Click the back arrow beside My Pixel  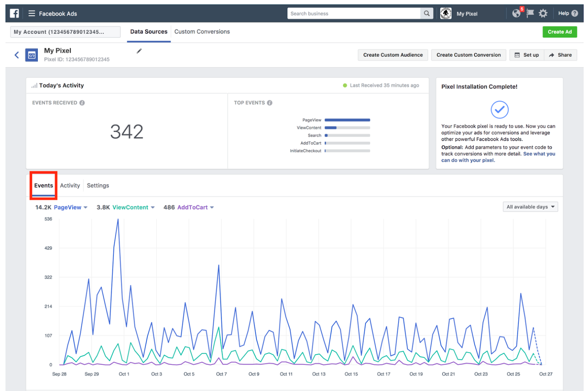coord(17,55)
